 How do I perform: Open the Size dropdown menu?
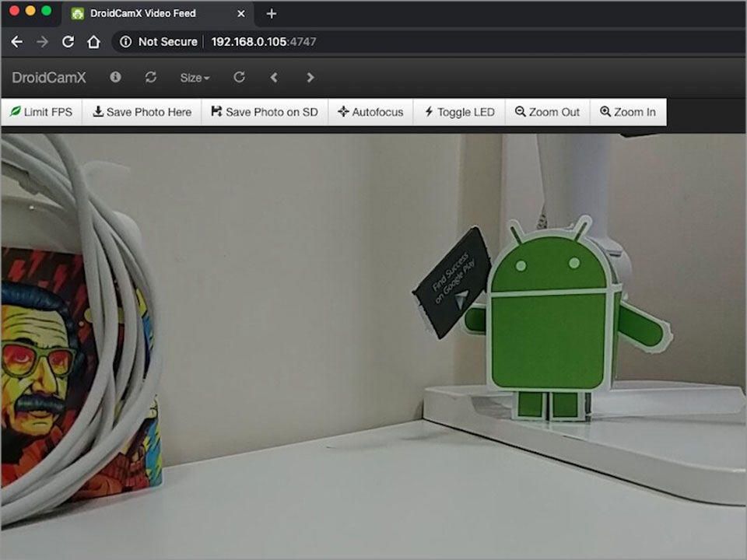(x=194, y=78)
